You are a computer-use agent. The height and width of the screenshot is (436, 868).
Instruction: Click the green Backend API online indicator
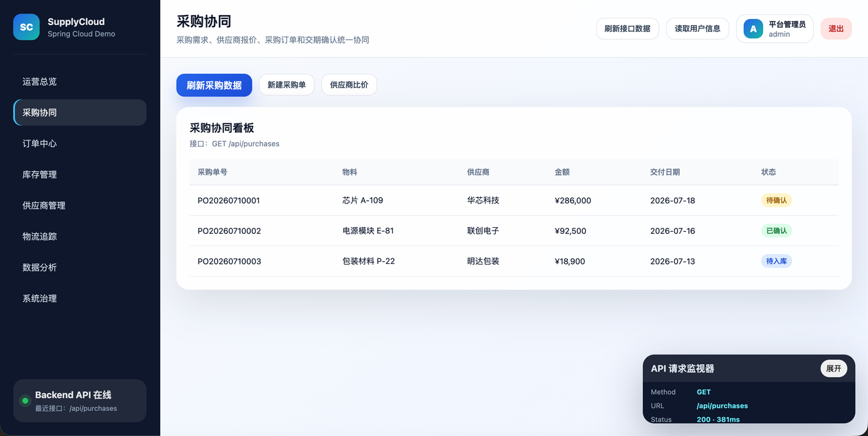click(x=25, y=401)
